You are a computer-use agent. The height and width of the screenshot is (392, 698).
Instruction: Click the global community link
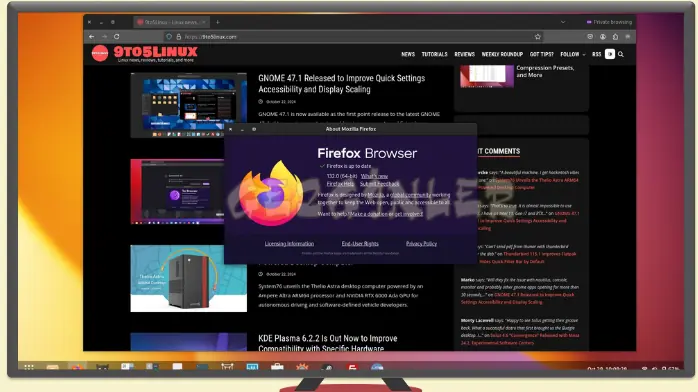click(410, 195)
